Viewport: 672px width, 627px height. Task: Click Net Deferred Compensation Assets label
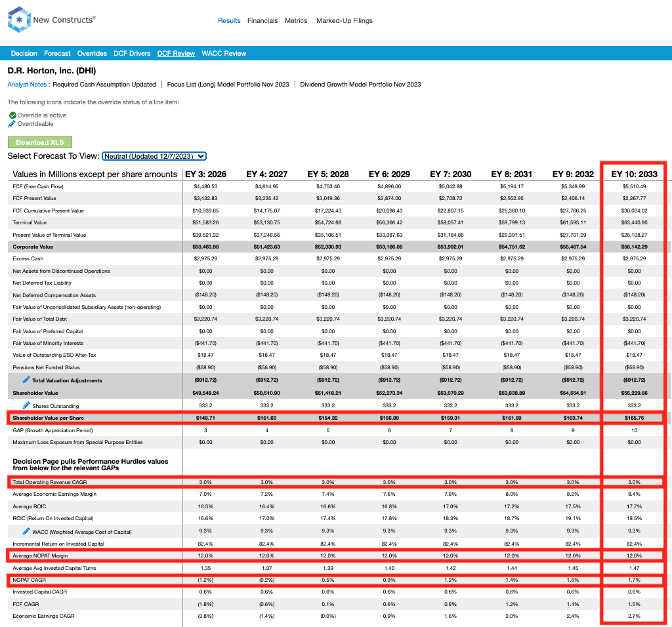(x=54, y=295)
